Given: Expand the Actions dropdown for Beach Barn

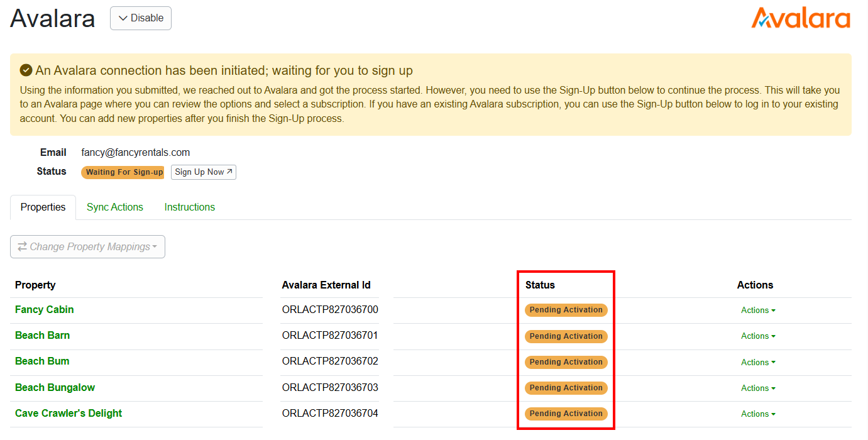Looking at the screenshot, I should [757, 336].
